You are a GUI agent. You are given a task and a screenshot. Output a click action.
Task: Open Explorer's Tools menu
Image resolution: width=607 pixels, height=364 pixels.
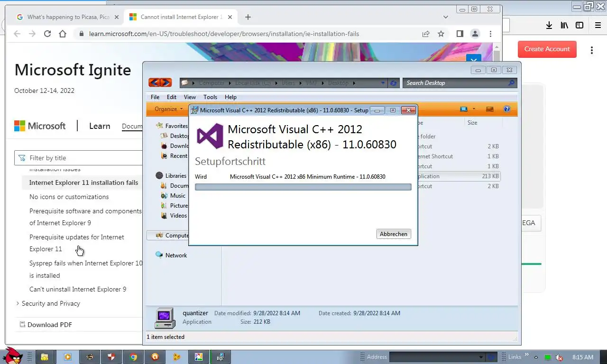click(210, 97)
